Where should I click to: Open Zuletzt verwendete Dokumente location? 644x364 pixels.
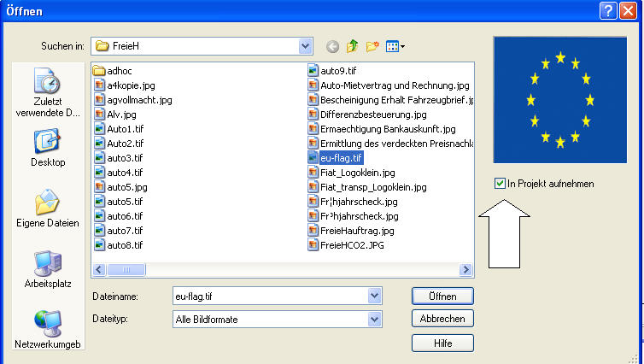48,93
